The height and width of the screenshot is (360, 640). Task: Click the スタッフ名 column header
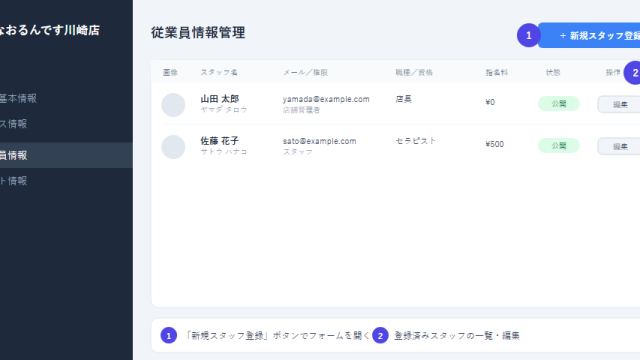(219, 72)
